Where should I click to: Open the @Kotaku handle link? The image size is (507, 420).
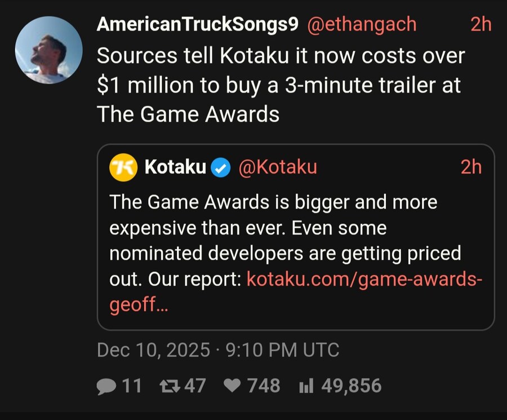tap(278, 167)
